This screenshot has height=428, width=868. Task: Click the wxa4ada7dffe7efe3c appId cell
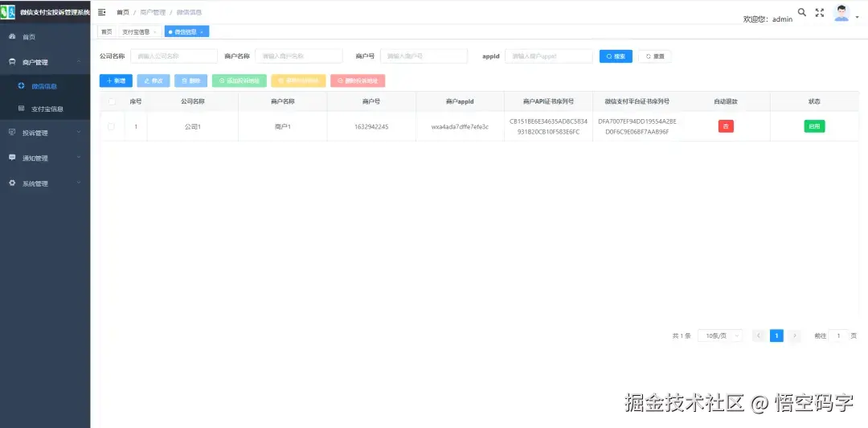(x=460, y=126)
